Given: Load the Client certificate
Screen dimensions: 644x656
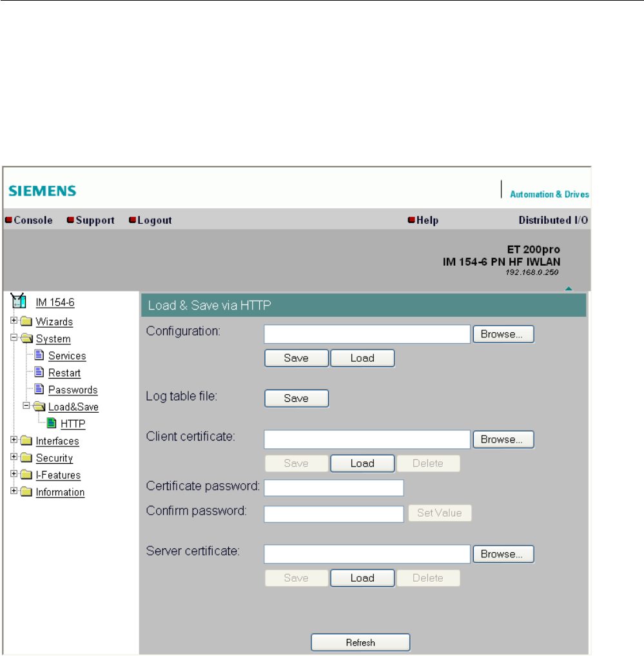Looking at the screenshot, I should (362, 463).
